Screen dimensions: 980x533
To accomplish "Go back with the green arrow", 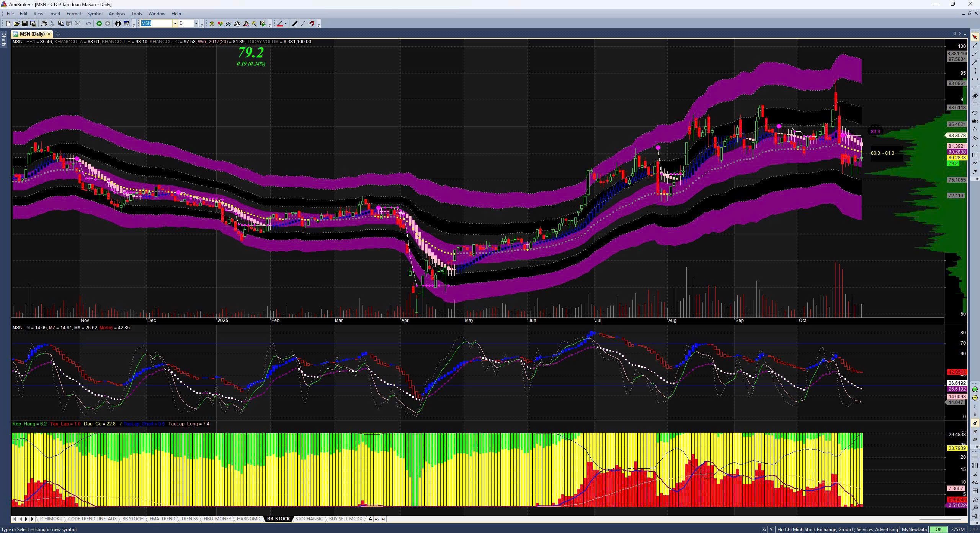I will point(99,24).
